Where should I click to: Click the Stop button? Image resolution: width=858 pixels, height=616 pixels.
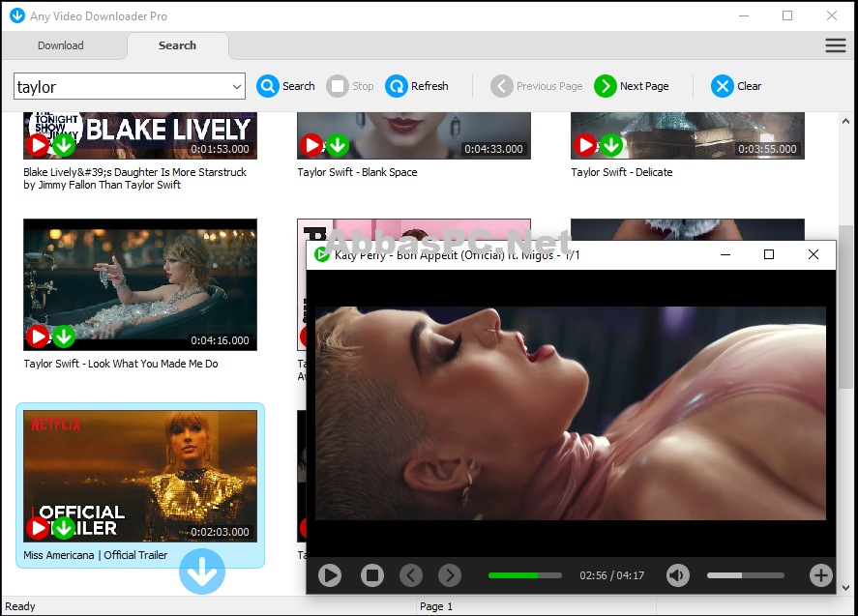pos(350,86)
